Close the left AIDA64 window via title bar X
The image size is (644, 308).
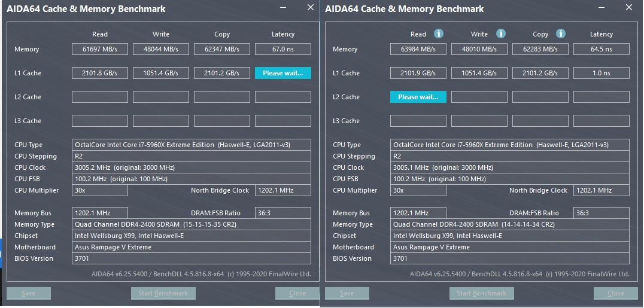pyautogui.click(x=311, y=7)
